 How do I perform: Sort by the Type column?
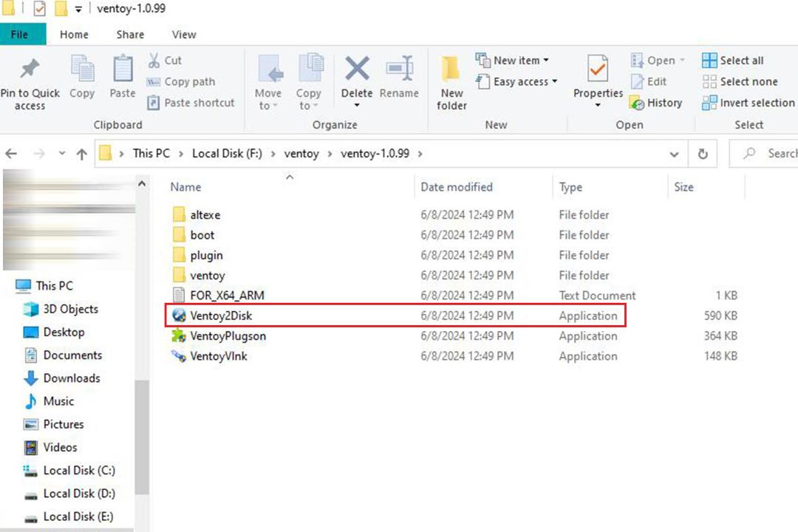[x=570, y=187]
